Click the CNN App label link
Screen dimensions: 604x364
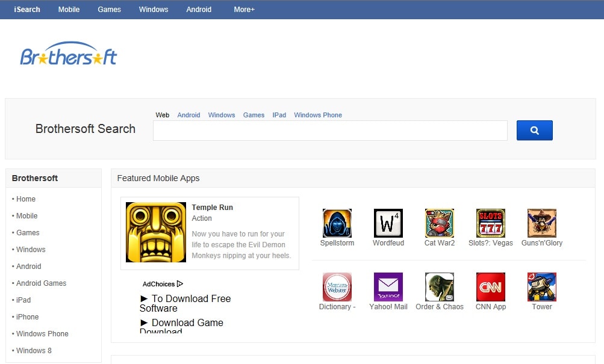(x=491, y=307)
